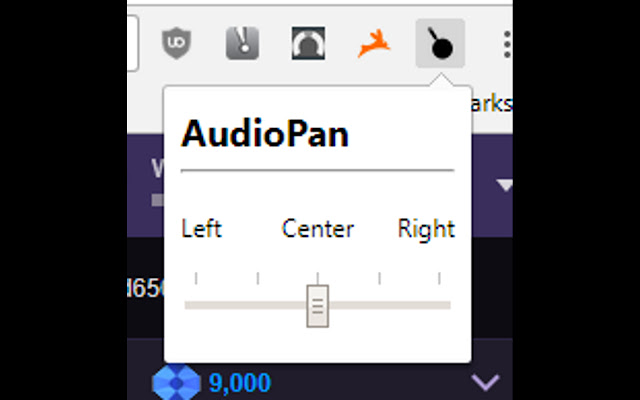This screenshot has width=640, height=400.
Task: Focus the address bar at toolbar's left edge
Action: click(x=133, y=43)
